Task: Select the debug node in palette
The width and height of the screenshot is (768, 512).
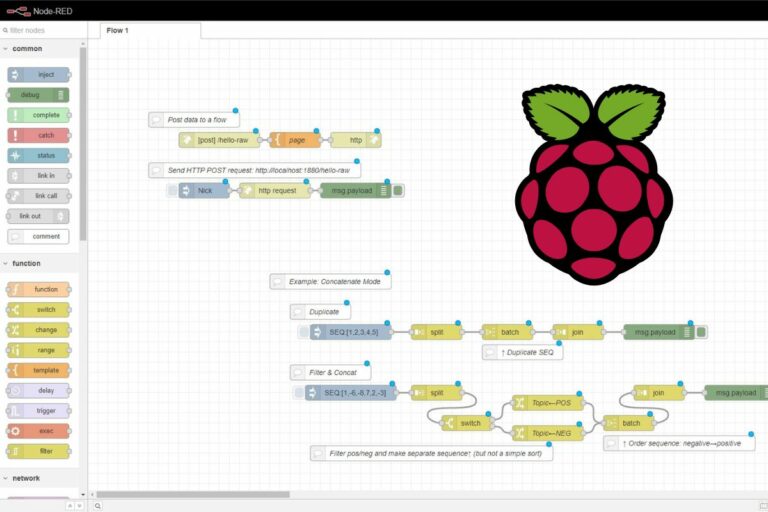Action: click(39, 95)
